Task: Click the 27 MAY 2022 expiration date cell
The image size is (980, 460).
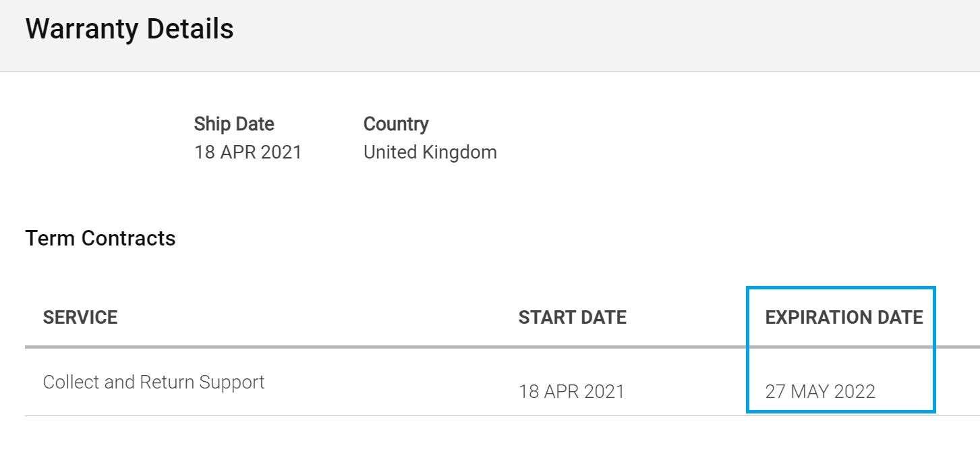Action: coord(820,392)
